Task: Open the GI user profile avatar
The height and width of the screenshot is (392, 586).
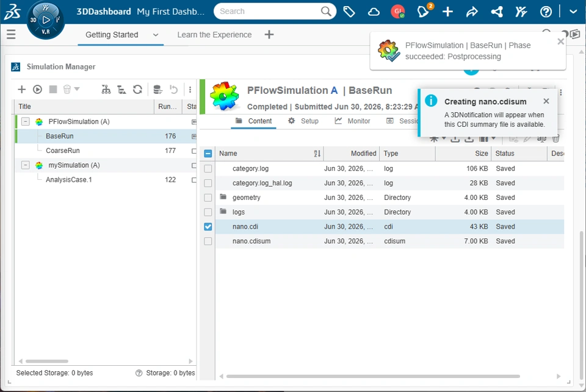Action: pos(397,12)
